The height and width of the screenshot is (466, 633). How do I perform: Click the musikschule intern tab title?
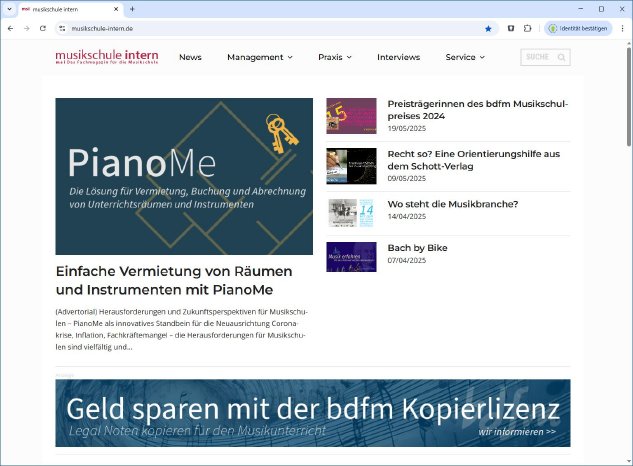point(55,9)
